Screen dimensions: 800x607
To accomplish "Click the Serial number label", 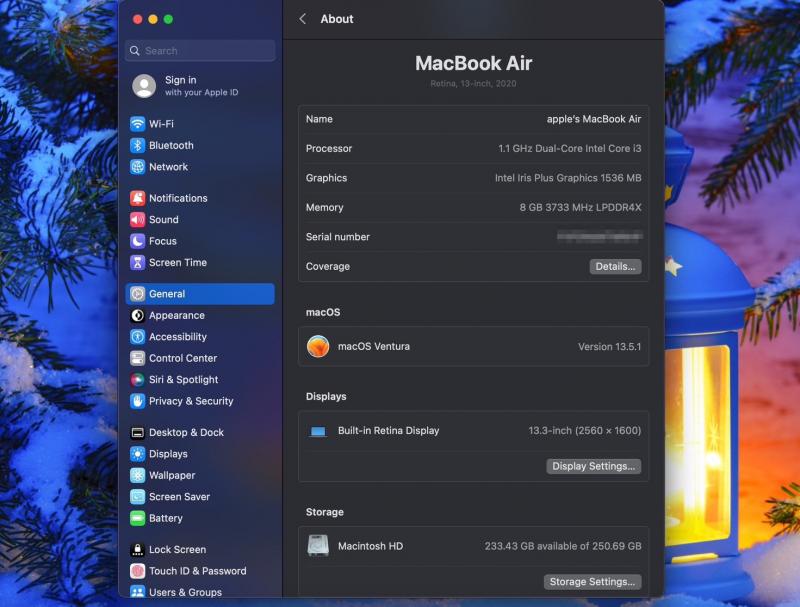I will pyautogui.click(x=338, y=237).
